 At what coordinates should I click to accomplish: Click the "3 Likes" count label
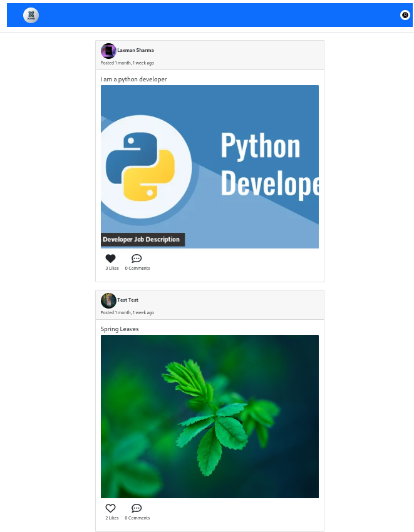(x=112, y=269)
